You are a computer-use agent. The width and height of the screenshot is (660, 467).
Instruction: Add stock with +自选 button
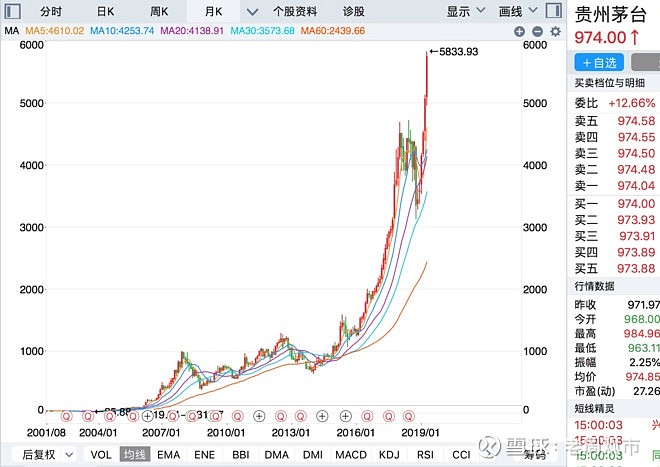pos(599,63)
